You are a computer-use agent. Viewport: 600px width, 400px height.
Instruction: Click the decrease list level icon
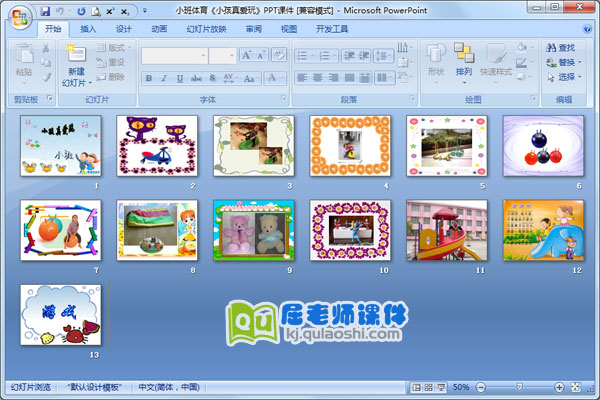coord(349,56)
